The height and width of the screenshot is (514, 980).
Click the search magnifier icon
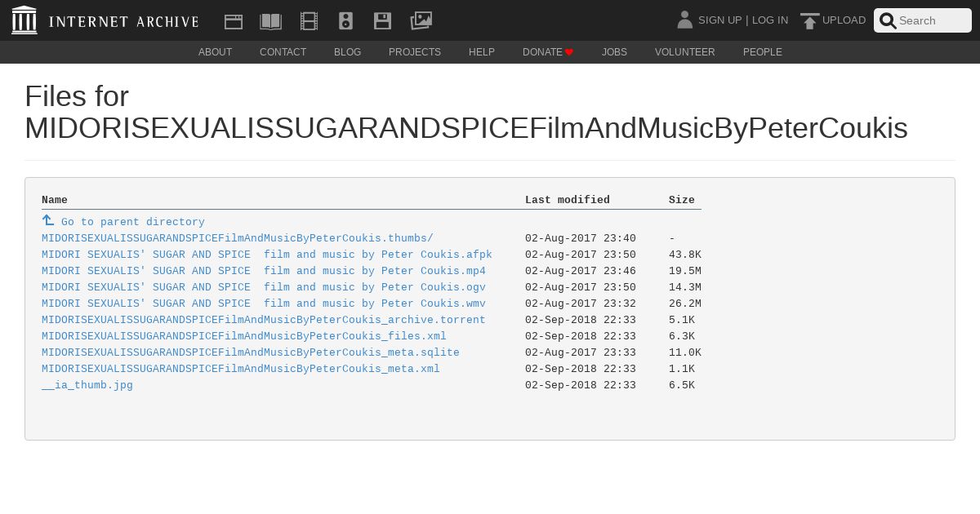[888, 21]
